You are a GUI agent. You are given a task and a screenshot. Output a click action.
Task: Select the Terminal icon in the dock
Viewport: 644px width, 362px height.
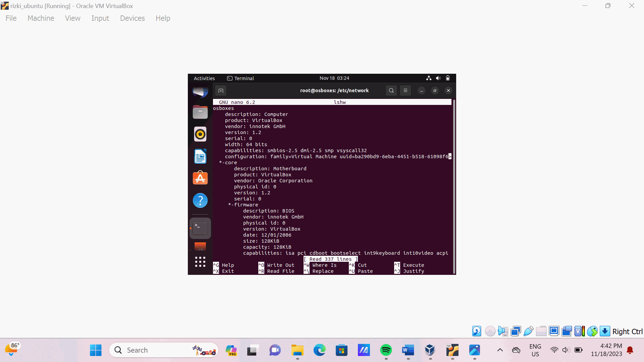[200, 228]
